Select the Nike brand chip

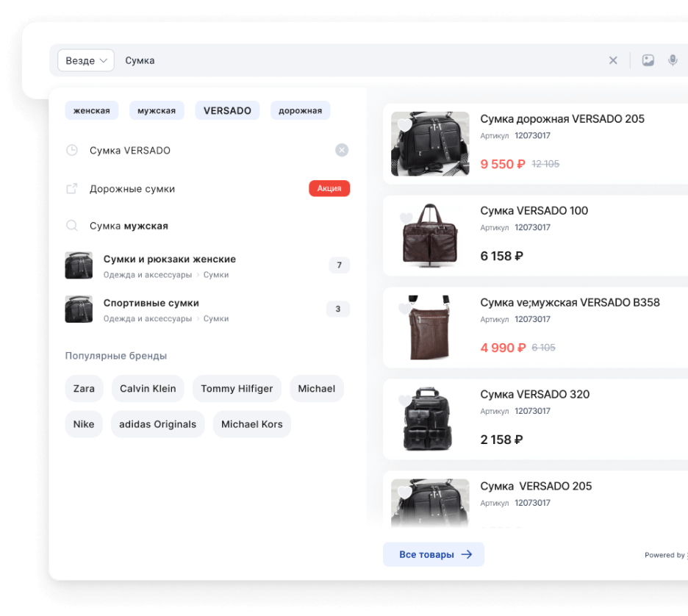[84, 424]
